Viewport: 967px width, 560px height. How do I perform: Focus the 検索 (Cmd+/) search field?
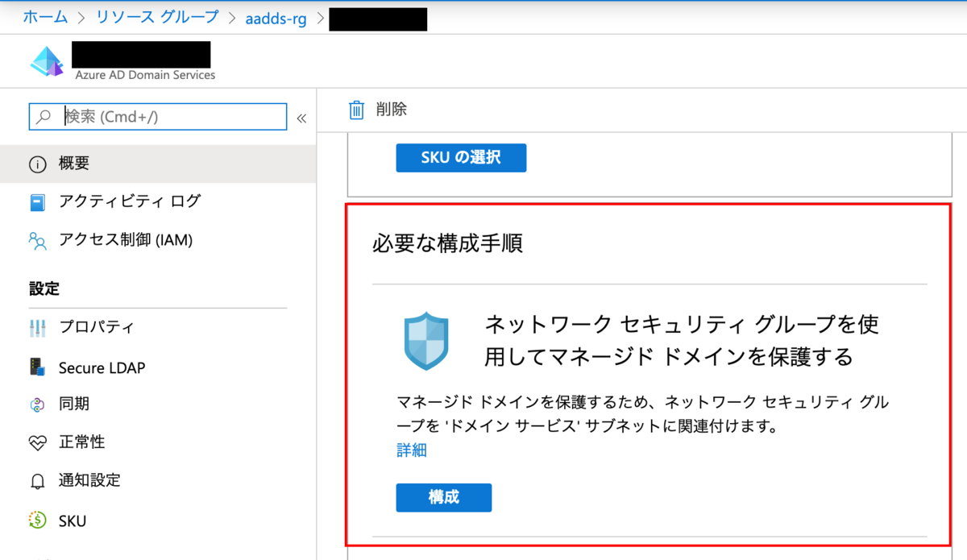158,117
